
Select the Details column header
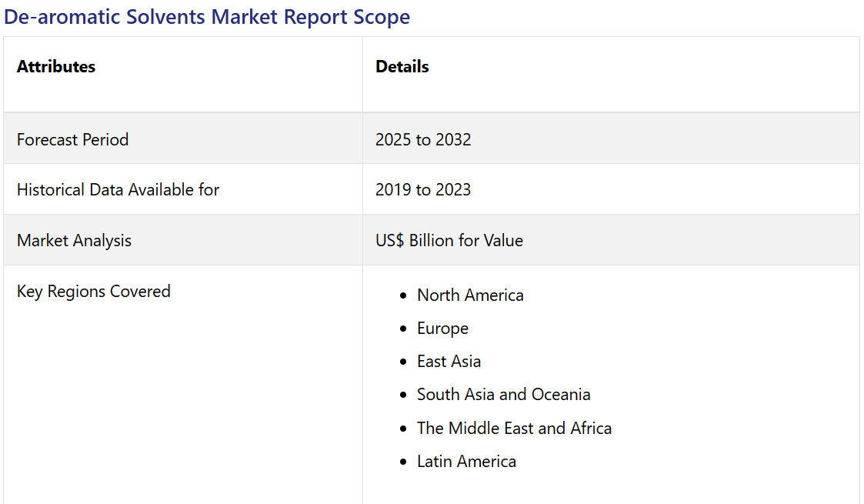[402, 67]
